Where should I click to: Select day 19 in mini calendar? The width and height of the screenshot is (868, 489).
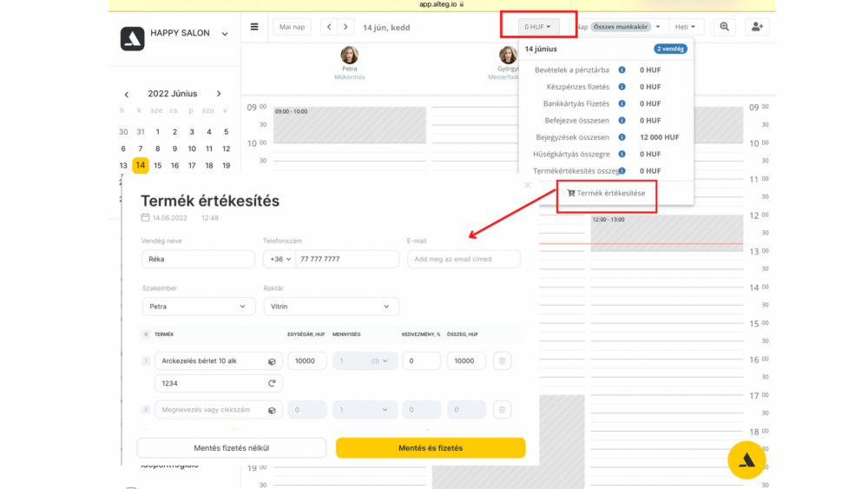(226, 166)
